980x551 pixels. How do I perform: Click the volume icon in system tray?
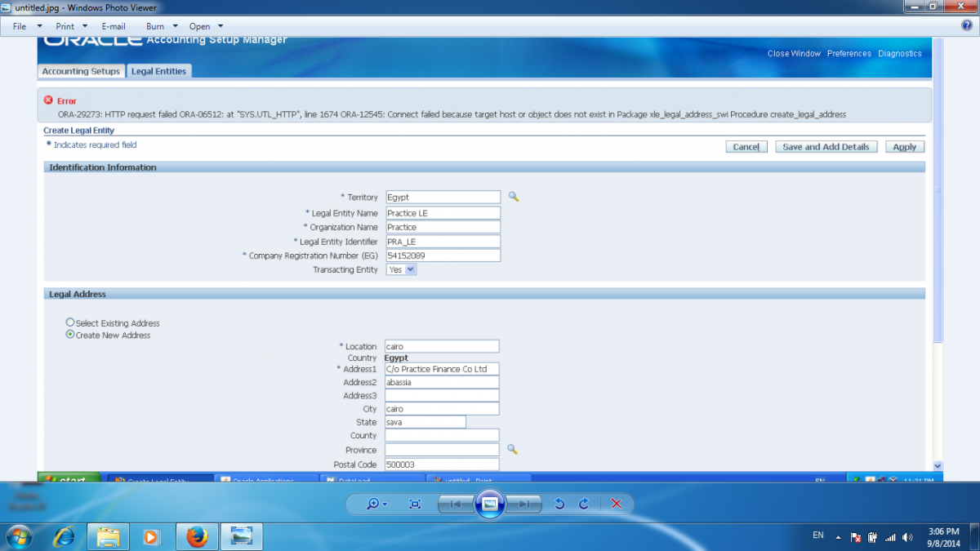tap(908, 537)
